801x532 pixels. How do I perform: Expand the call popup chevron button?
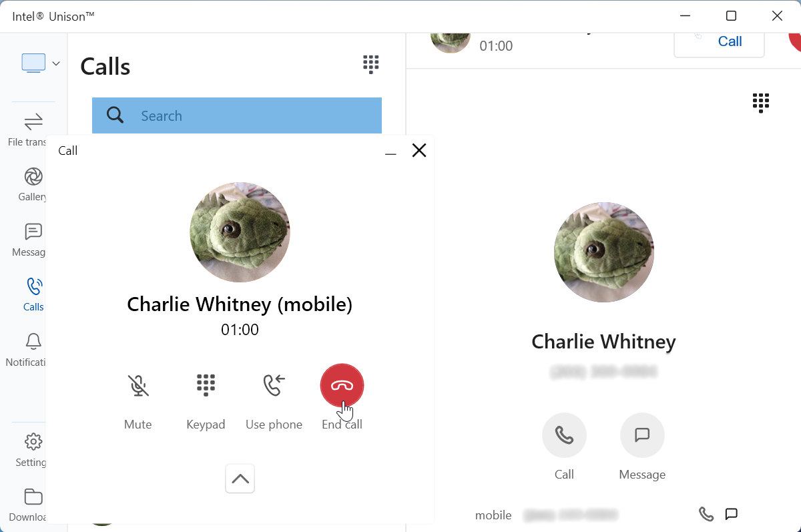pos(240,479)
